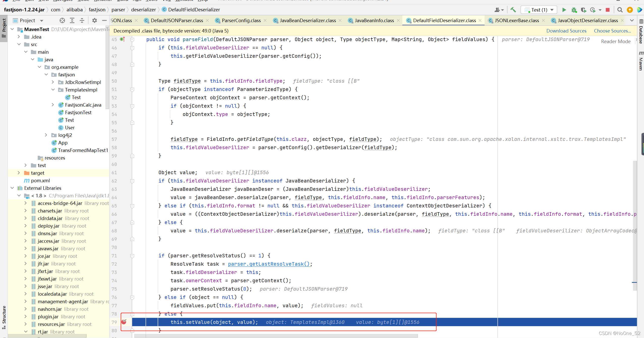This screenshot has width=644, height=338.
Task: Open Test (1) run configuration dropdown
Action: (539, 10)
